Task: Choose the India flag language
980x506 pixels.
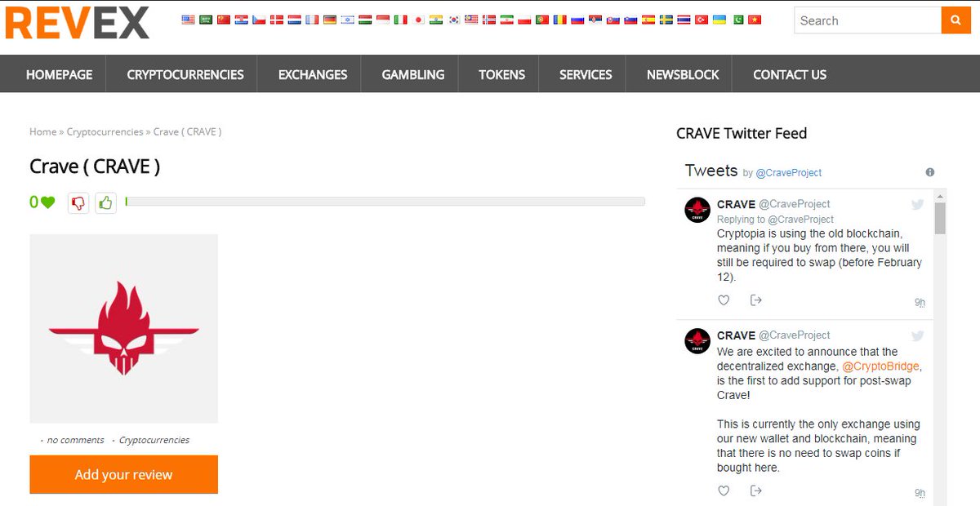Action: [x=436, y=20]
